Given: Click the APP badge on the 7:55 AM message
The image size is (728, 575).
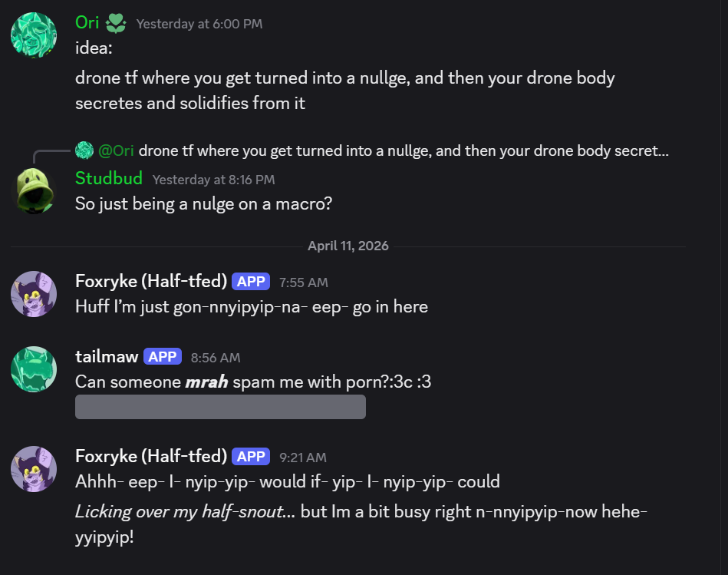Looking at the screenshot, I should 251,282.
